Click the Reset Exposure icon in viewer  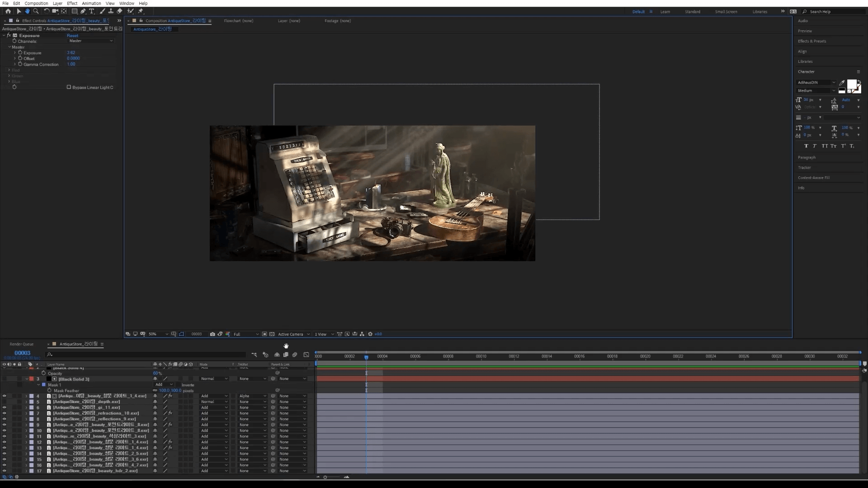370,334
